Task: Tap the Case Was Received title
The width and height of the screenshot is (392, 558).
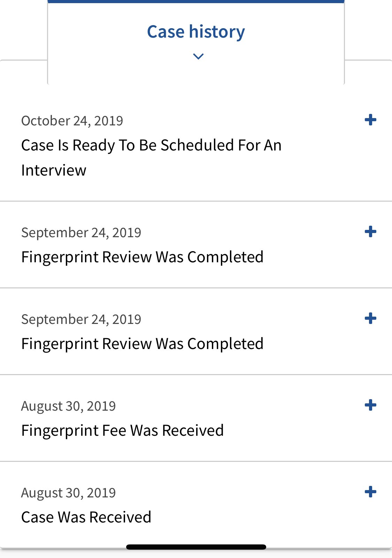Action: [86, 517]
